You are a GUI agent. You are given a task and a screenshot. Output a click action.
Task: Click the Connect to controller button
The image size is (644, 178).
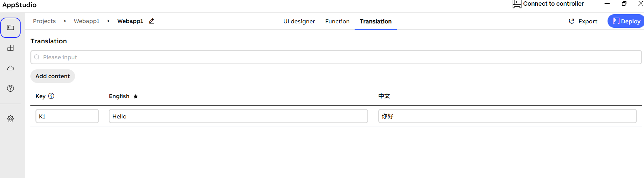click(x=548, y=4)
